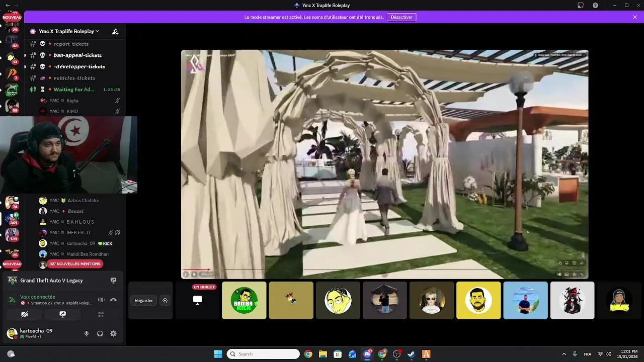Pause the stream video playback
The width and height of the screenshot is (644, 362).
186,275
